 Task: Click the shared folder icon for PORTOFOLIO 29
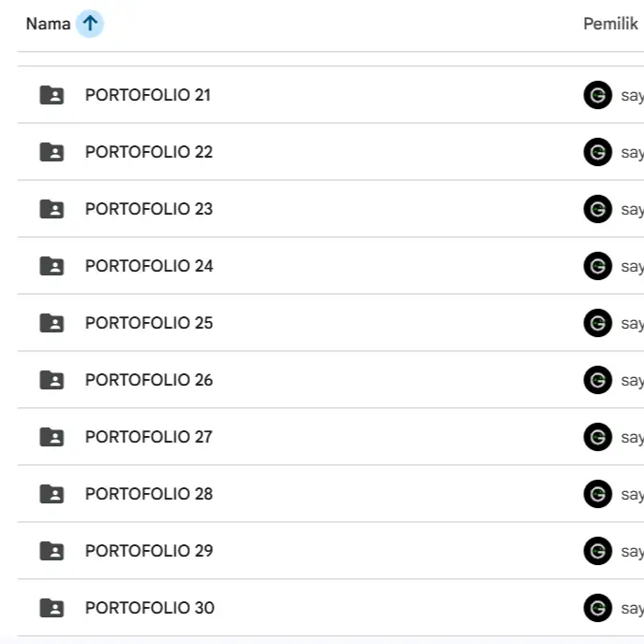pos(51,551)
